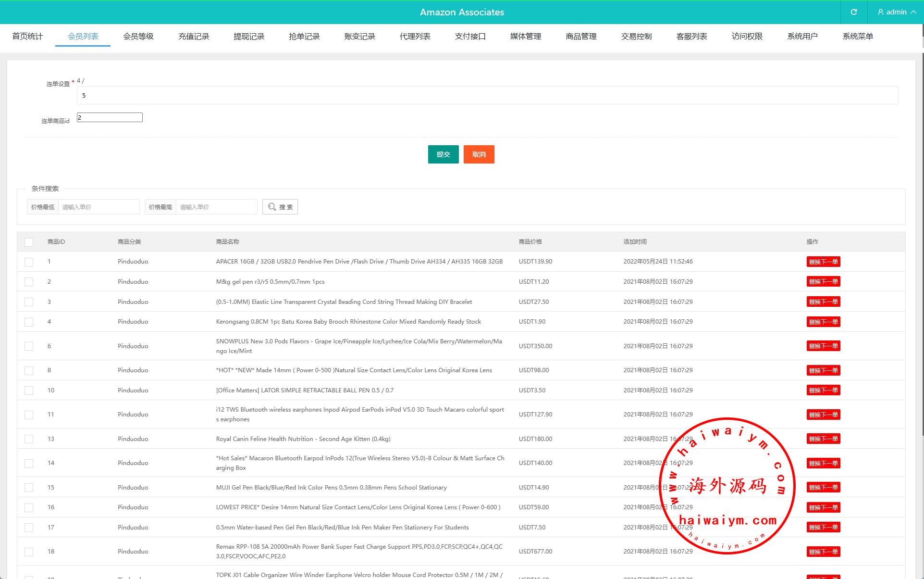Check the box for product ID 1
Viewport: 924px width, 579px height.
(29, 262)
